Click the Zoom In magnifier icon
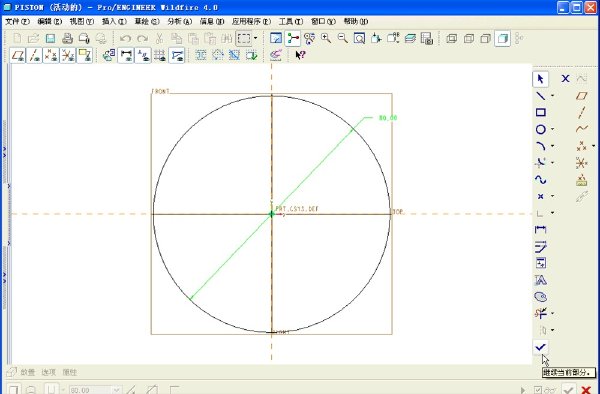 point(326,38)
